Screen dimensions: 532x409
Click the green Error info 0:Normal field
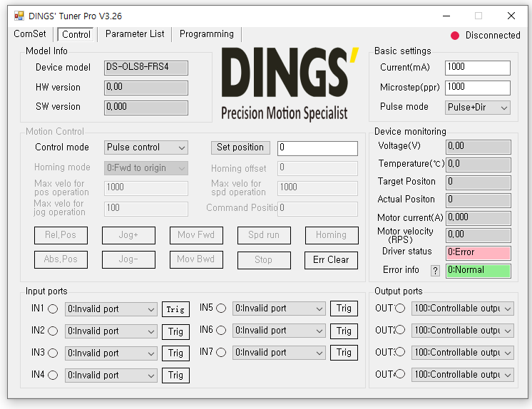478,271
